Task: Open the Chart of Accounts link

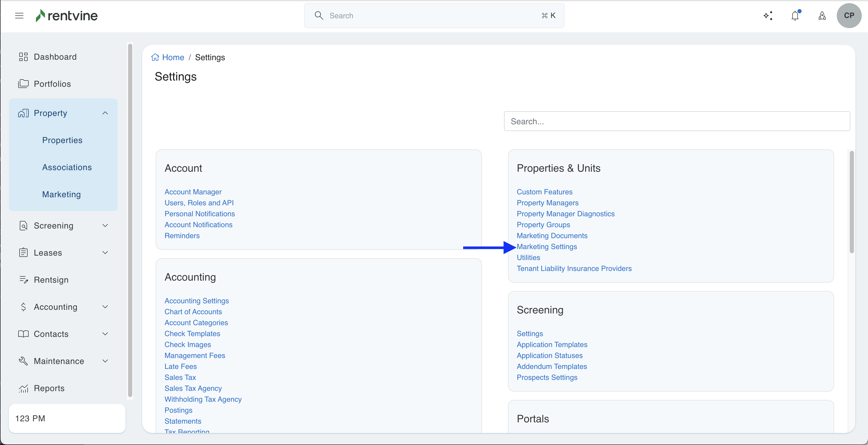Action: point(193,312)
